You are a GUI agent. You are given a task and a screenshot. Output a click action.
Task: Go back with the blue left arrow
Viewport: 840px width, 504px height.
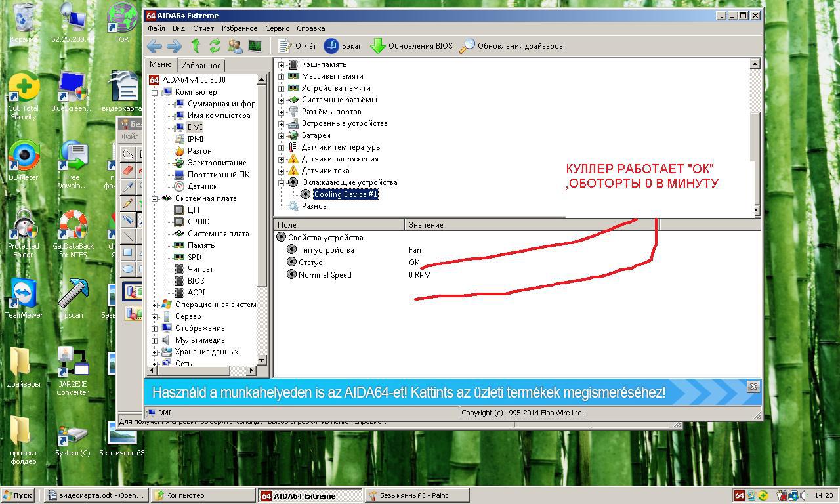pos(154,46)
